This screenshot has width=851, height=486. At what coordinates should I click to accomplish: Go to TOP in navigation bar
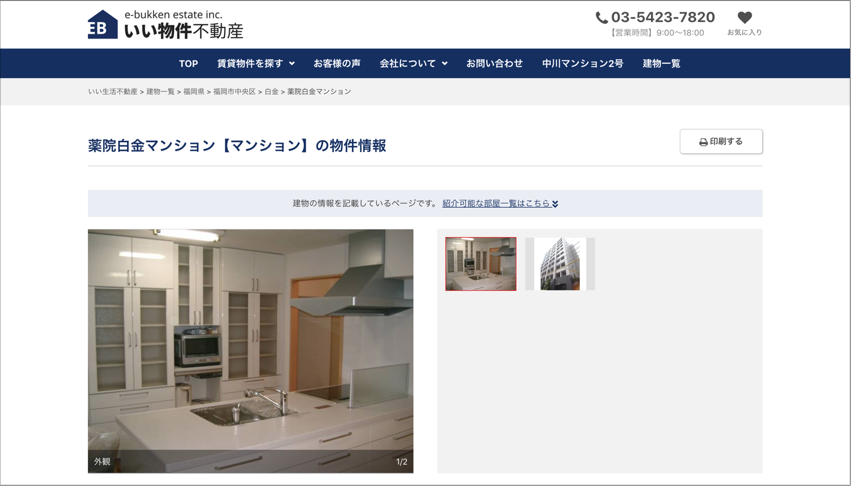[188, 63]
